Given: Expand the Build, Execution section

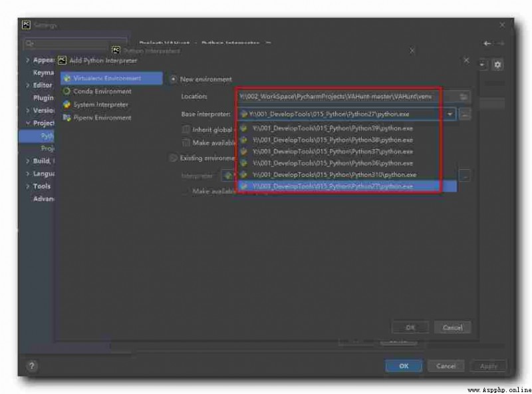Looking at the screenshot, I should pos(28,161).
